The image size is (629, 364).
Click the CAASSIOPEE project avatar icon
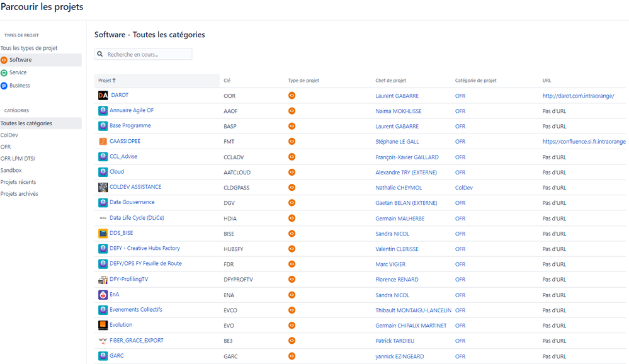(103, 141)
